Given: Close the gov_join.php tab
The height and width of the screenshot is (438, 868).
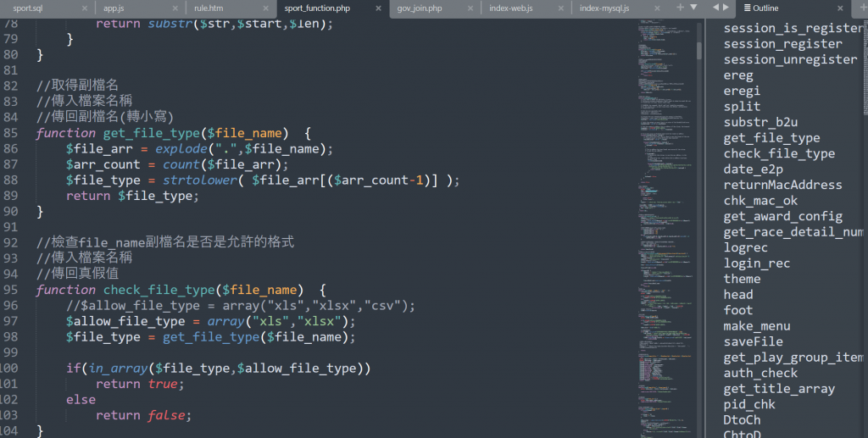Looking at the screenshot, I should click(x=470, y=8).
